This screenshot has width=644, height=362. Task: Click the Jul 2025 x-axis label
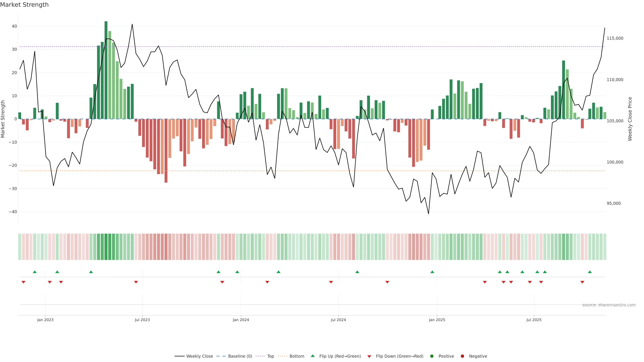click(534, 320)
